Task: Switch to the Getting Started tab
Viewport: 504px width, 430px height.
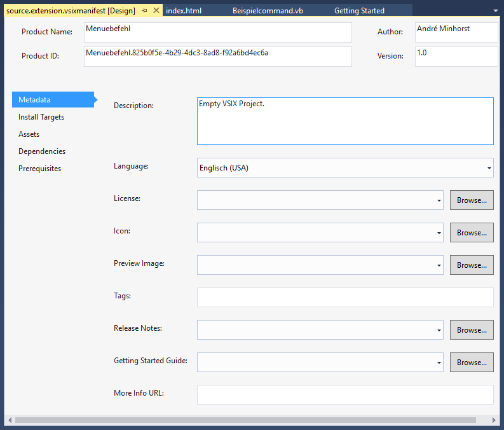Action: [359, 11]
